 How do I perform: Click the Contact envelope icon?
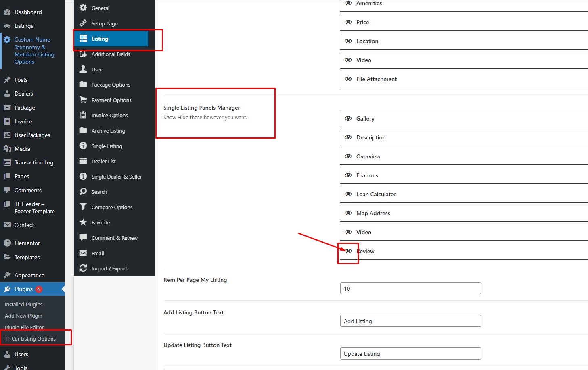click(x=7, y=225)
